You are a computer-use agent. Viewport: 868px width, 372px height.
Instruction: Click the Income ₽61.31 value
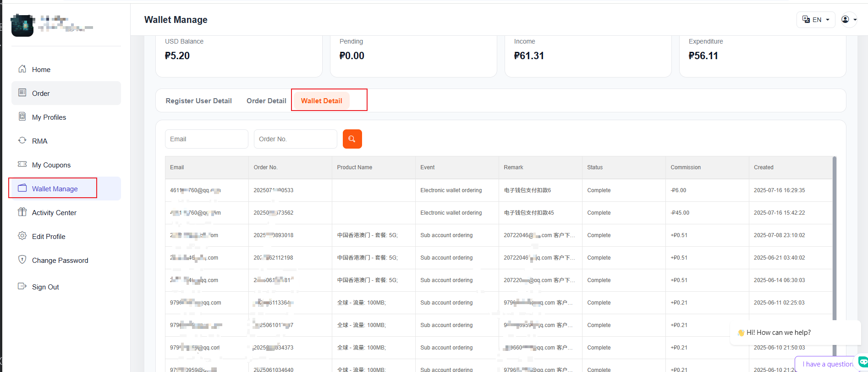(x=529, y=56)
